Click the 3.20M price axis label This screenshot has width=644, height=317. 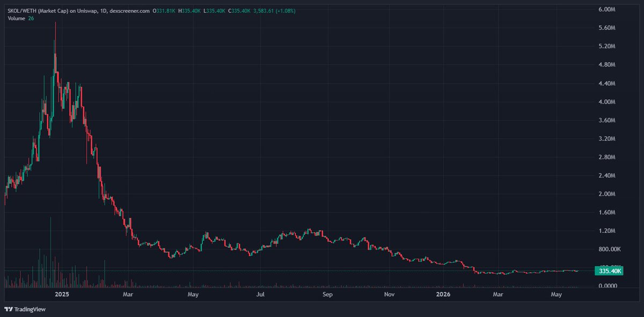pos(606,139)
